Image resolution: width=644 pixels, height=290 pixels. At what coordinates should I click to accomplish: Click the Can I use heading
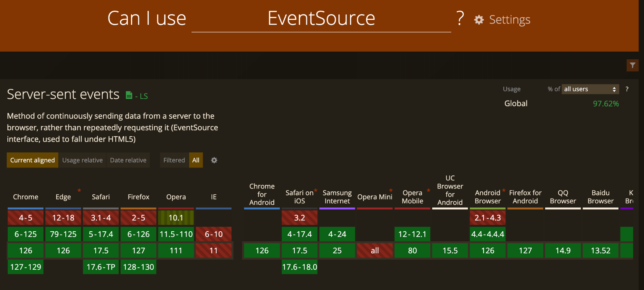[x=147, y=18]
